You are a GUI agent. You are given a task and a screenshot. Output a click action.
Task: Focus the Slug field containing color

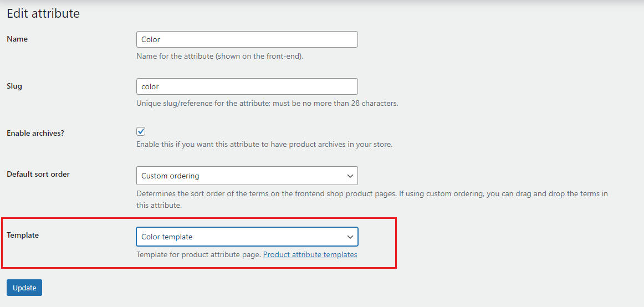click(247, 86)
